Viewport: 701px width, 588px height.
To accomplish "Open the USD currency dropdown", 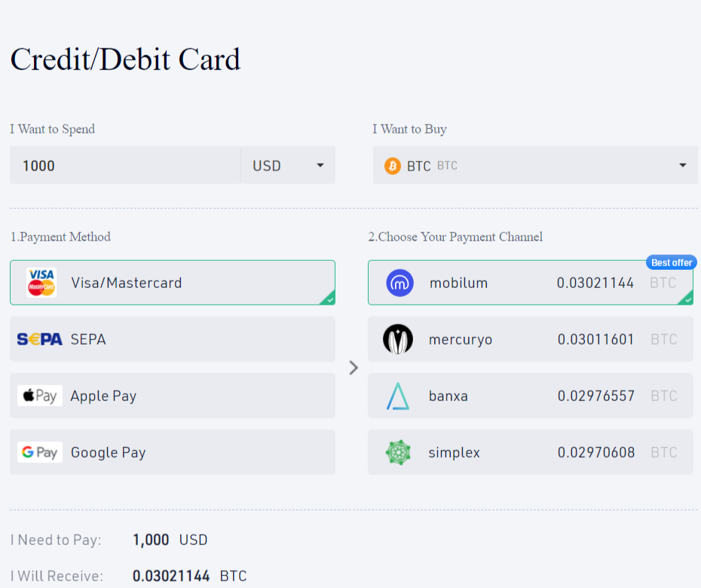I will coord(289,166).
